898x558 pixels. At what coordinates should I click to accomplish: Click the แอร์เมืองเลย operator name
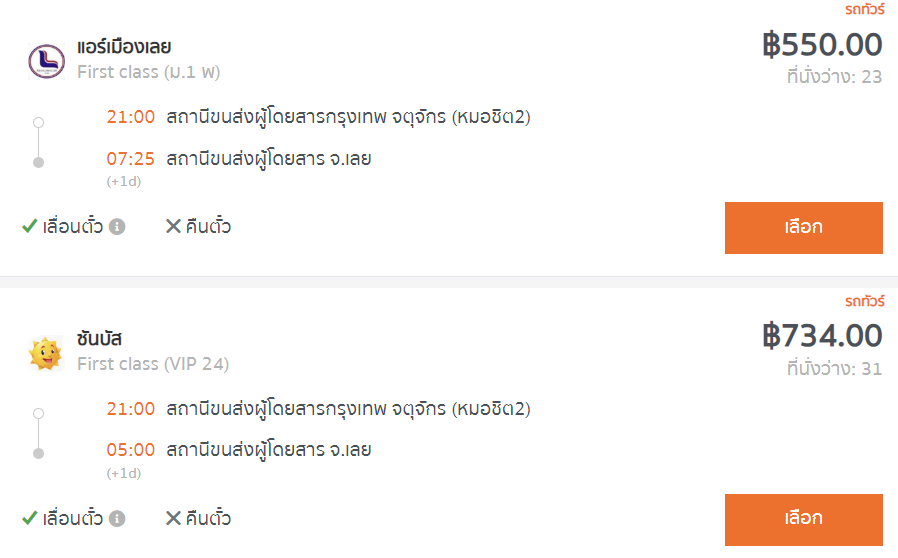point(124,46)
